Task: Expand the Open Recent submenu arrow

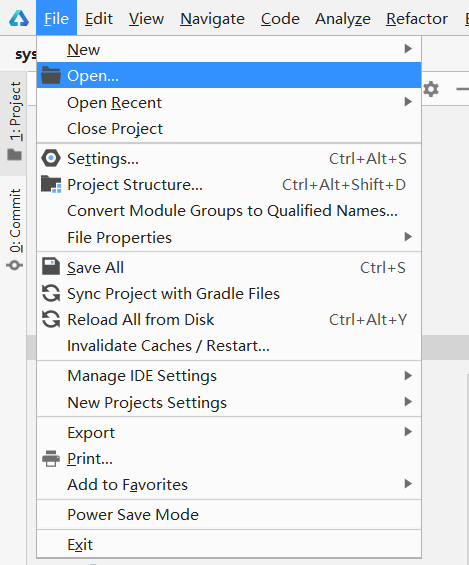Action: [408, 102]
